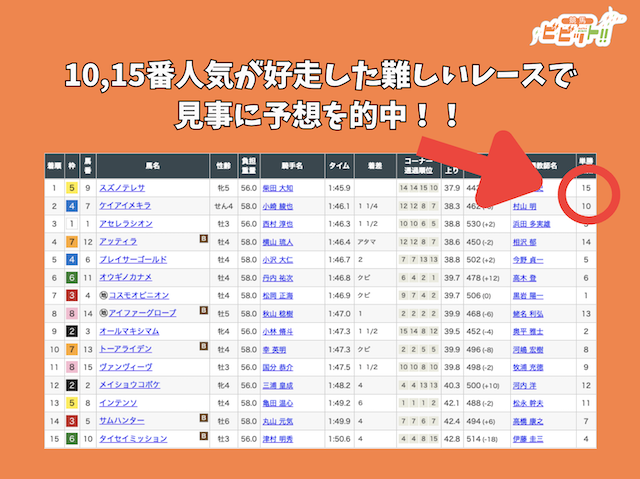Open horse link トーアライデン
This screenshot has height=479, width=640.
[125, 349]
